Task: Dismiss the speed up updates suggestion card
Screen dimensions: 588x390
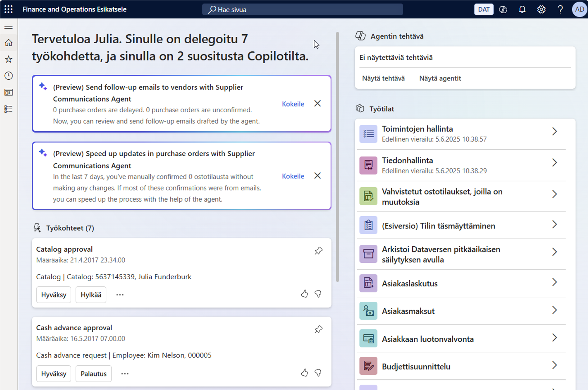Action: pos(317,176)
